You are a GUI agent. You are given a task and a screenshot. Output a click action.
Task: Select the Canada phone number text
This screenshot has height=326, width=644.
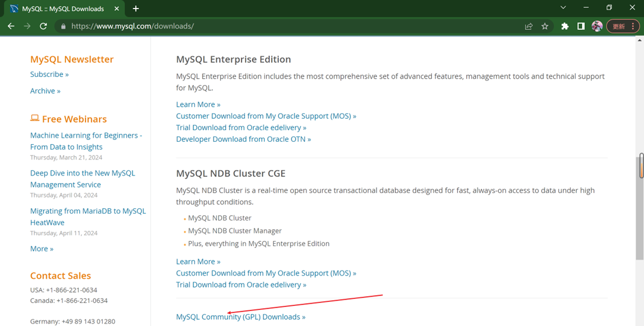pyautogui.click(x=68, y=301)
